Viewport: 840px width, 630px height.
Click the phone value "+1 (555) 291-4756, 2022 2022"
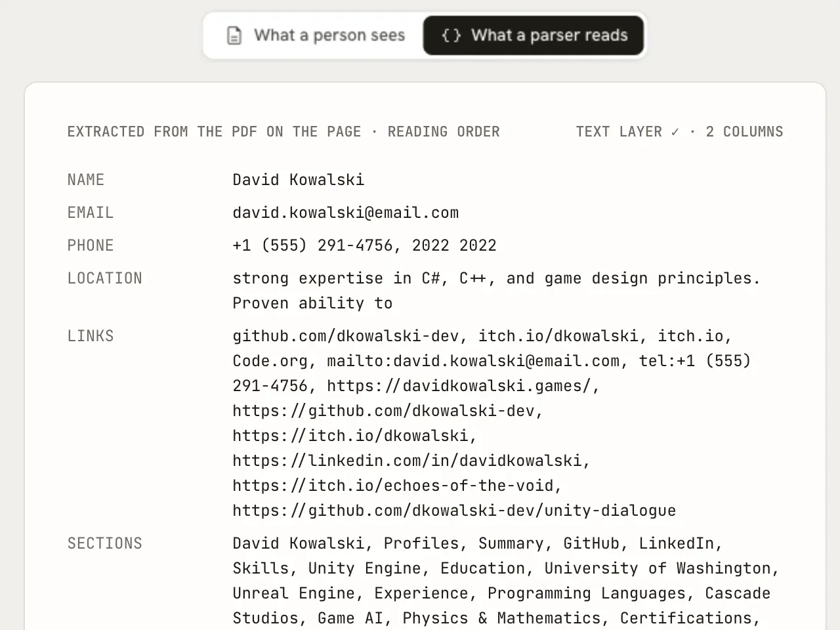[364, 245]
